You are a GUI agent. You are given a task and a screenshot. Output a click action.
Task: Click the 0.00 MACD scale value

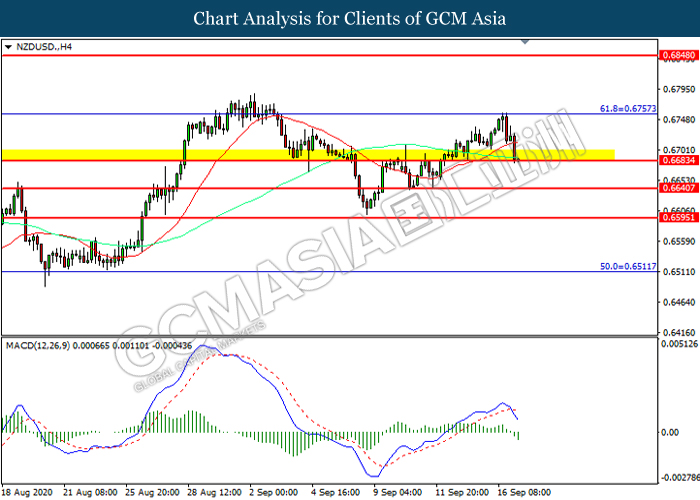[670, 432]
